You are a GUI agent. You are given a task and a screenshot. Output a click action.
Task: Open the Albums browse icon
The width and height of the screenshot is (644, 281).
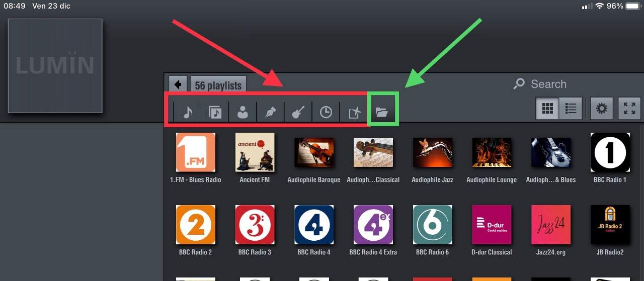215,112
